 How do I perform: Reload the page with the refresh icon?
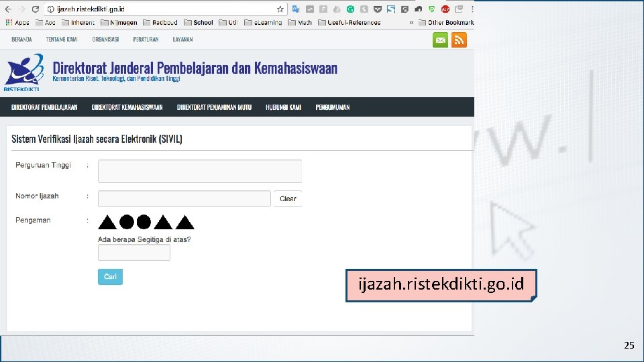click(x=36, y=9)
